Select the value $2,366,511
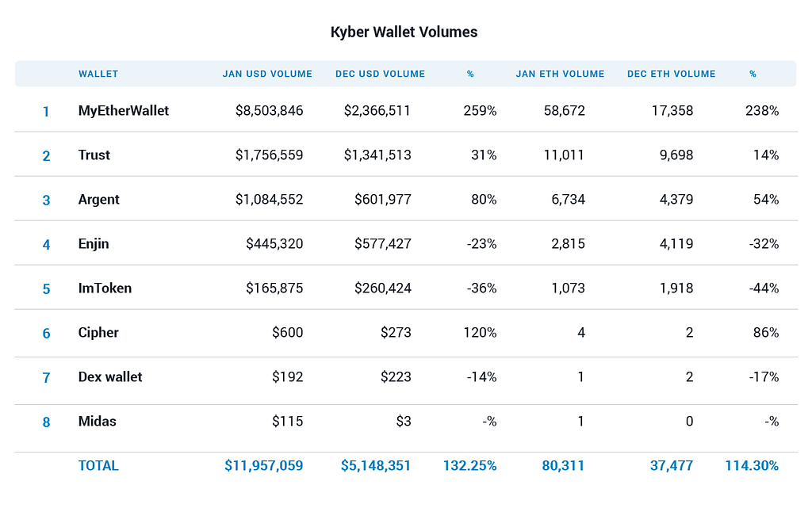Viewport: 812px width, 508px height. (x=377, y=111)
